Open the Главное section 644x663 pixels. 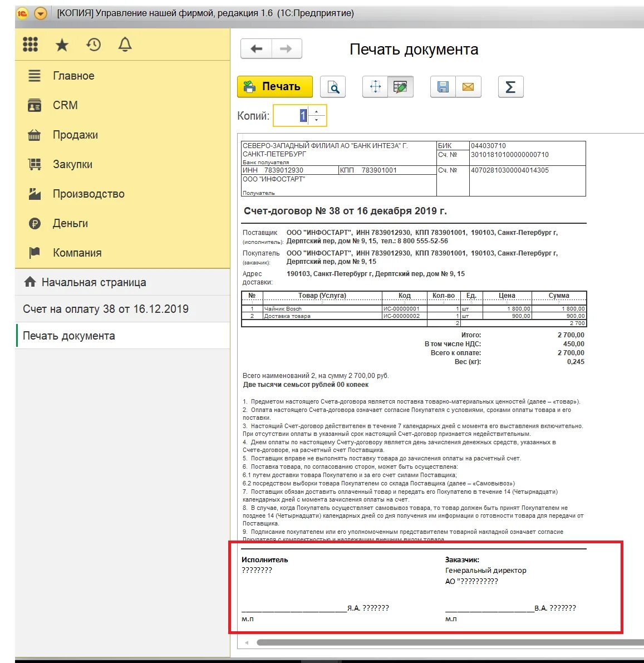(x=73, y=76)
